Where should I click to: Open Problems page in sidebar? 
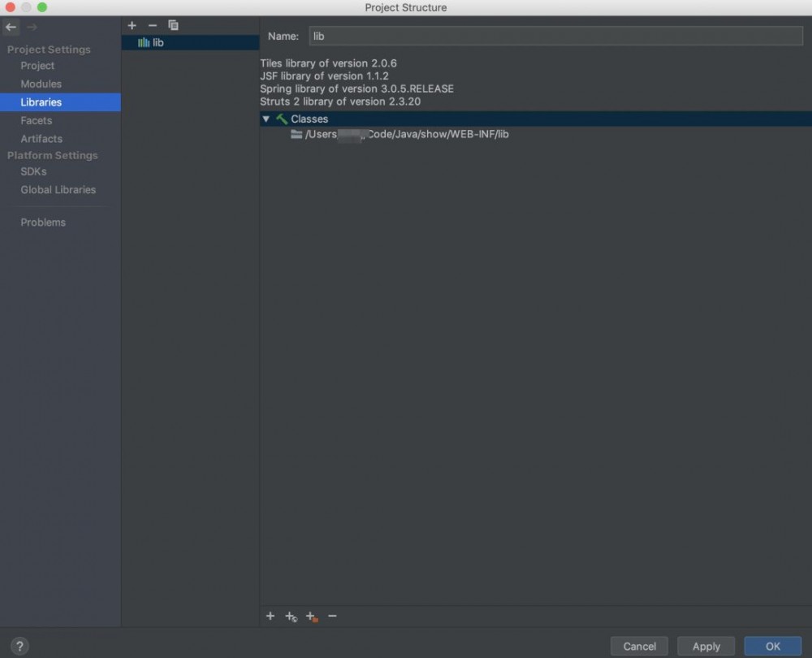coord(43,223)
